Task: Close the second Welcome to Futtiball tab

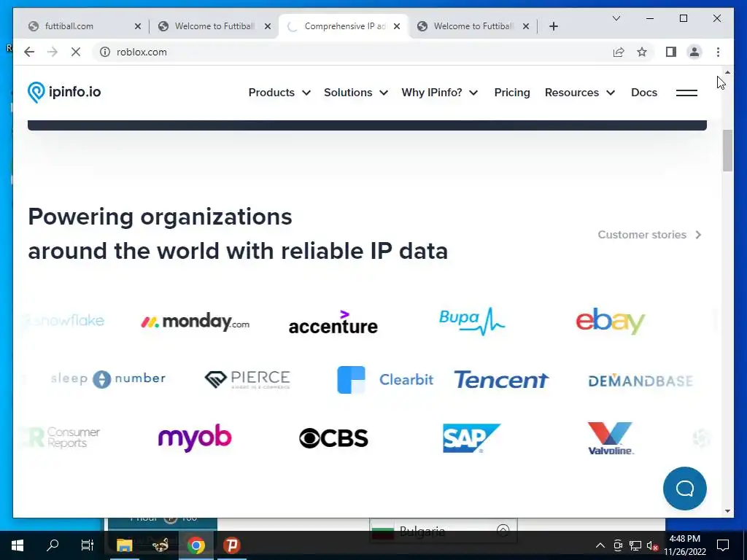Action: point(268,26)
